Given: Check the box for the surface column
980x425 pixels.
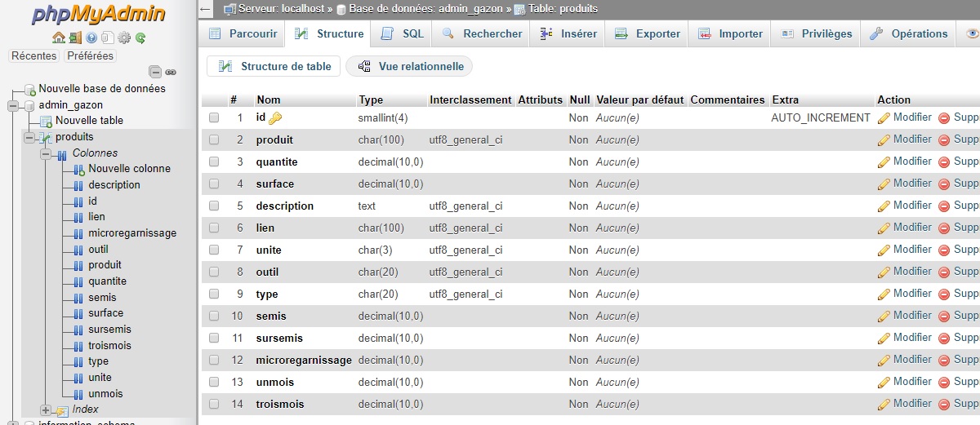Looking at the screenshot, I should (x=214, y=184).
